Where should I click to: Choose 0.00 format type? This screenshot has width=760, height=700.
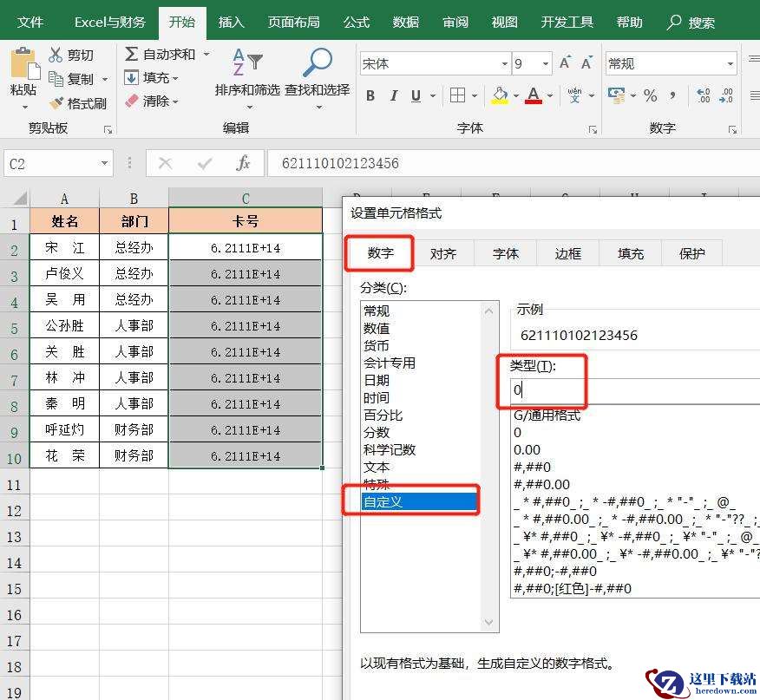pyautogui.click(x=527, y=450)
